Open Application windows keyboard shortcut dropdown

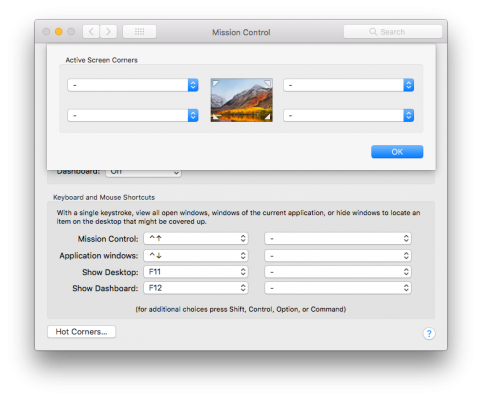[196, 256]
